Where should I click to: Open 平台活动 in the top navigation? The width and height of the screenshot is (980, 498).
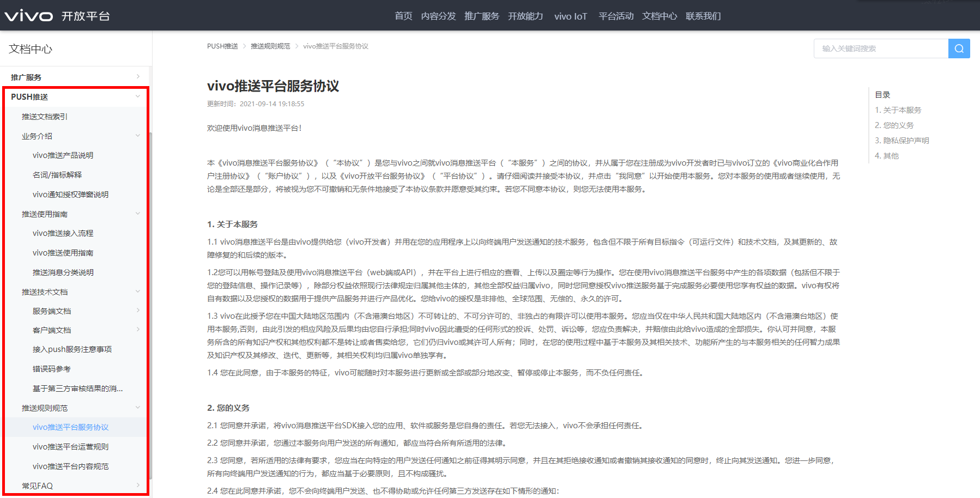(x=616, y=16)
